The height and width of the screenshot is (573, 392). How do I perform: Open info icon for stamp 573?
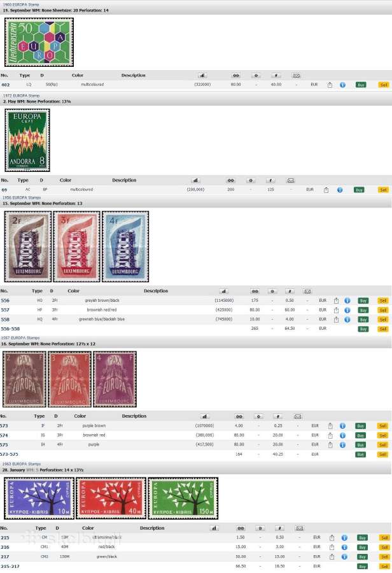pos(342,426)
